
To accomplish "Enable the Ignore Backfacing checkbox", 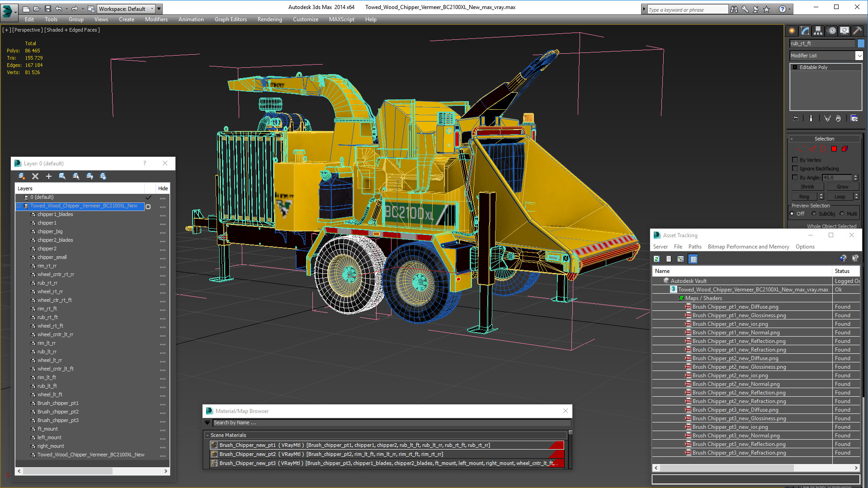I will click(795, 169).
